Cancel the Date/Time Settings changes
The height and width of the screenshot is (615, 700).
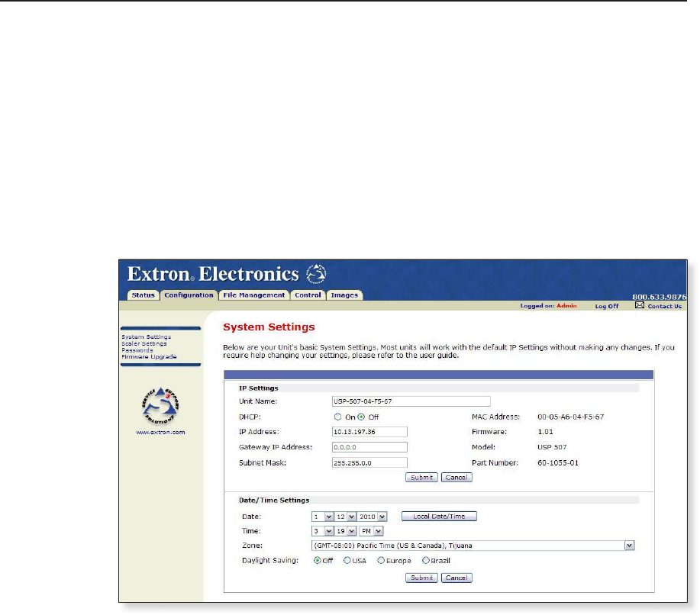(456, 578)
